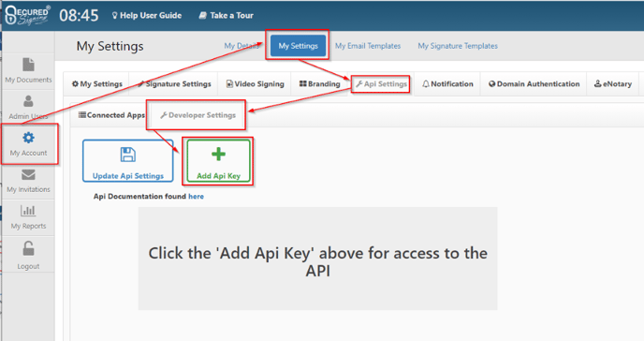The image size is (644, 341).
Task: Switch to Connected Apps tab
Action: (111, 115)
